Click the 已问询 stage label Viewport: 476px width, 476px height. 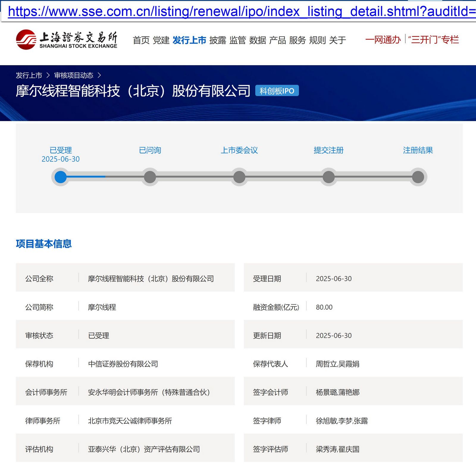pyautogui.click(x=150, y=150)
